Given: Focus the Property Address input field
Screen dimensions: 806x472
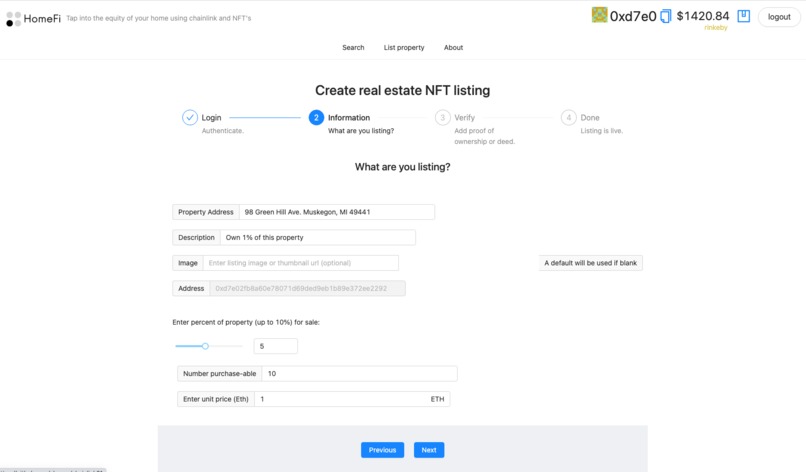Looking at the screenshot, I should point(337,212).
